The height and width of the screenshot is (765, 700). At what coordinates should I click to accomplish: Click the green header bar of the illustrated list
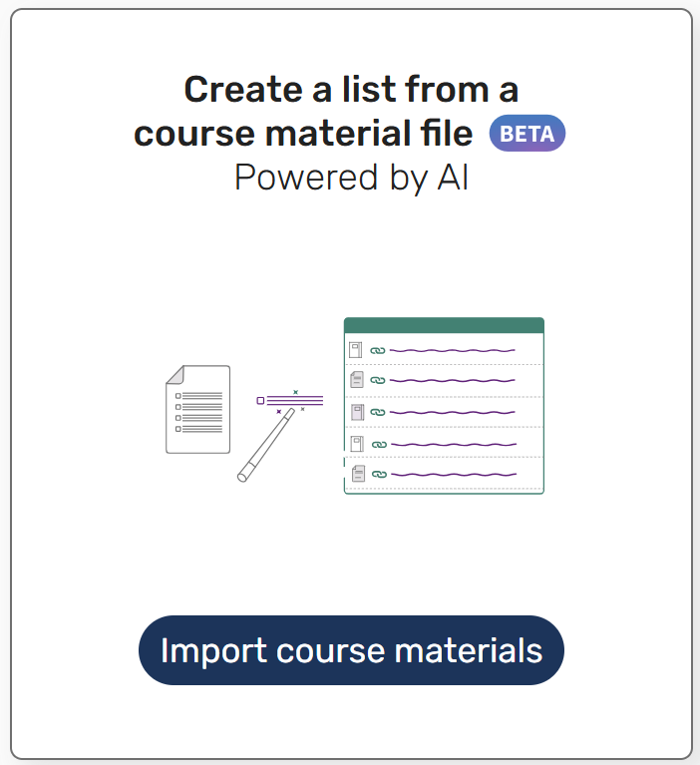pos(444,325)
